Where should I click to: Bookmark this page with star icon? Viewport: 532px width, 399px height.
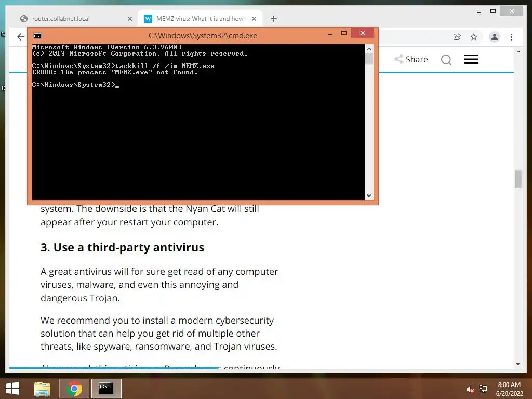474,37
